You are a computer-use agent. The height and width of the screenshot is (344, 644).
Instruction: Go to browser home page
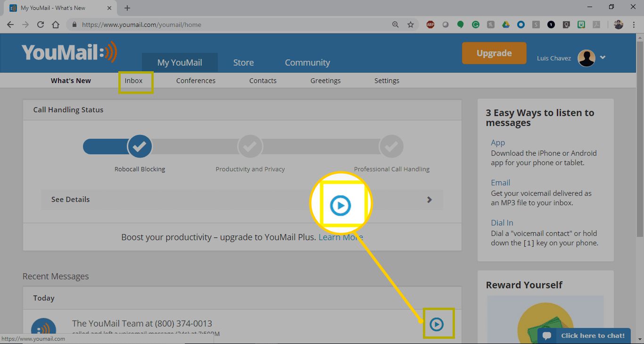point(56,25)
